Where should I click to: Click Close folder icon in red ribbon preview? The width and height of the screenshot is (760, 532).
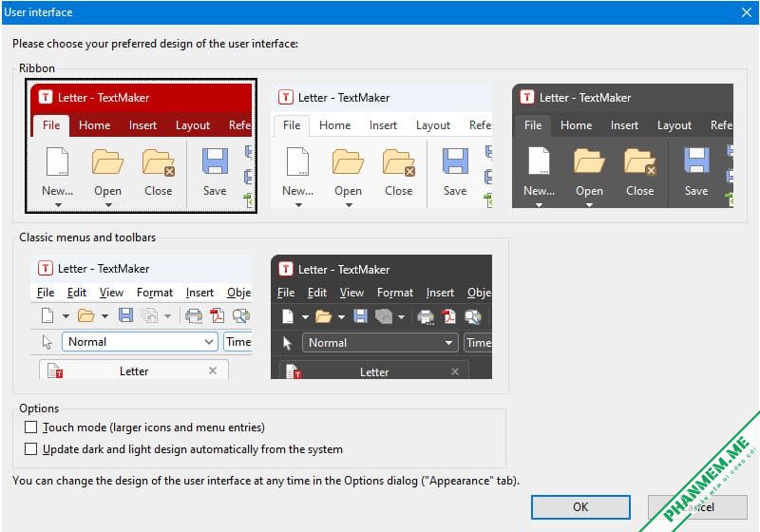(159, 162)
